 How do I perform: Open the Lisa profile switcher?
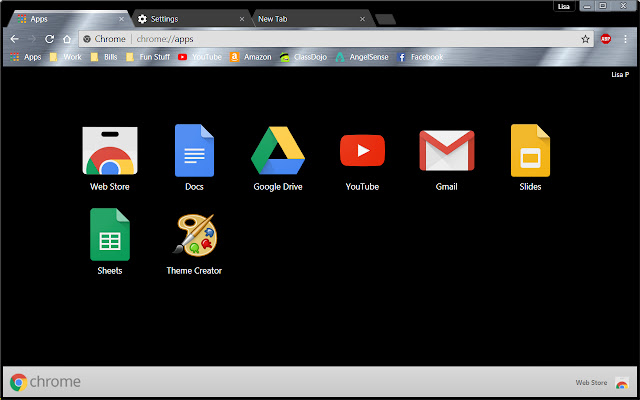pyautogui.click(x=564, y=6)
